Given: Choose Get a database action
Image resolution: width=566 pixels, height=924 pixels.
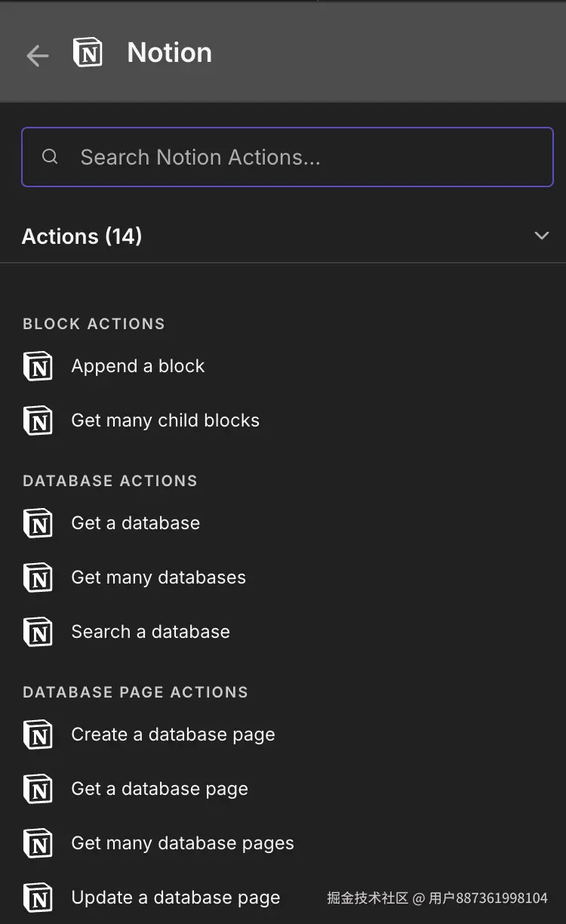Looking at the screenshot, I should coord(136,523).
